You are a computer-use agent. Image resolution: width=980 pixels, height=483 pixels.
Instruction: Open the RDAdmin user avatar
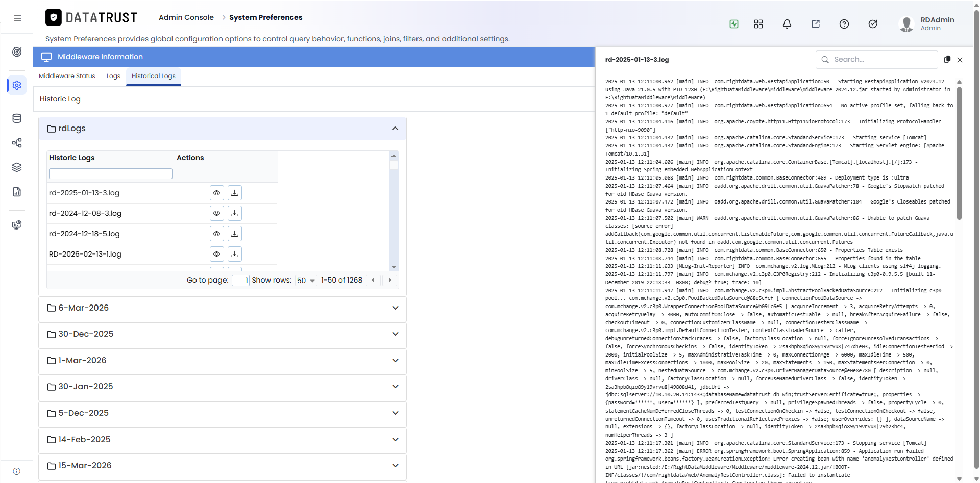click(x=906, y=24)
